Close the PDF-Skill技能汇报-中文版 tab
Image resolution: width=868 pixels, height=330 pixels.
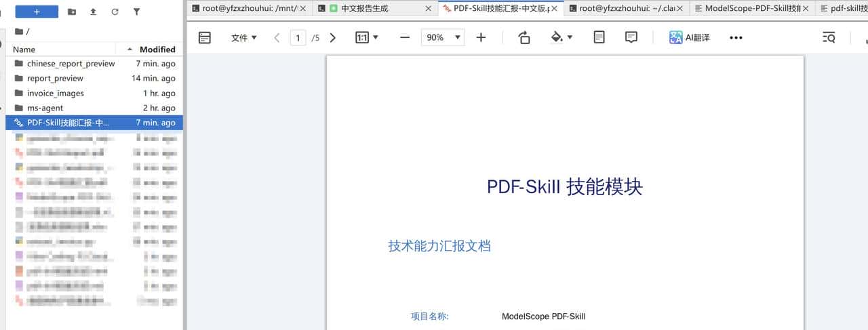pos(555,9)
